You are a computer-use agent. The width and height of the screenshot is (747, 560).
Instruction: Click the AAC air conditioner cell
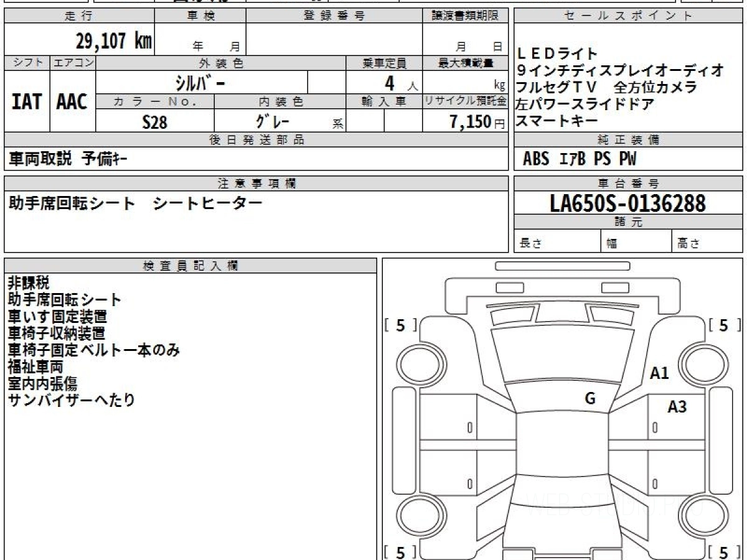tap(73, 101)
